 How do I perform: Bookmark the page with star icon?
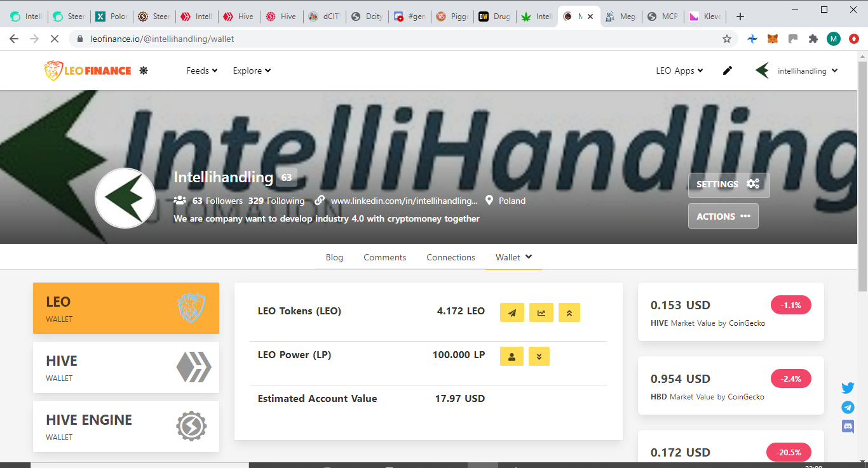coord(727,39)
